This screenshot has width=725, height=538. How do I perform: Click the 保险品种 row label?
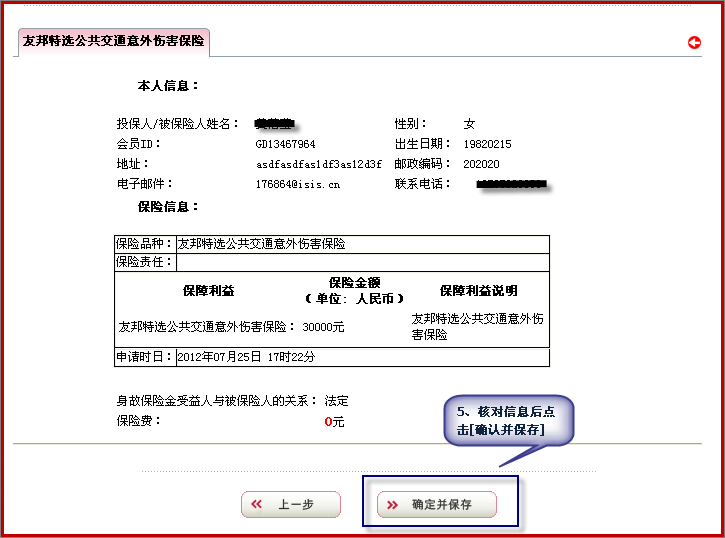pos(144,244)
